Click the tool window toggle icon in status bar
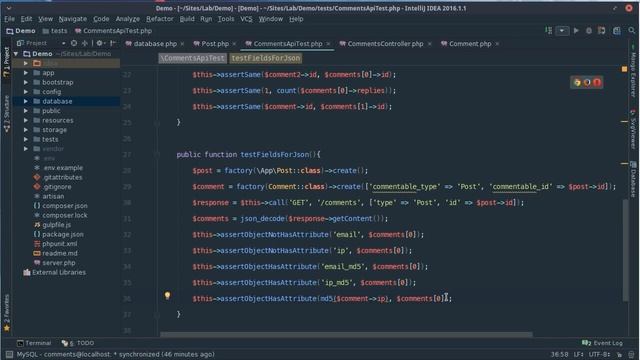The image size is (640, 360). click(9, 354)
